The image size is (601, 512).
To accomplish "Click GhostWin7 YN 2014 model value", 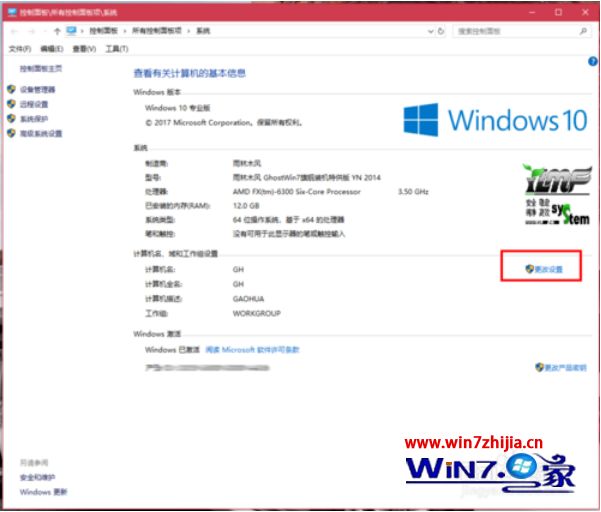I will point(307,177).
